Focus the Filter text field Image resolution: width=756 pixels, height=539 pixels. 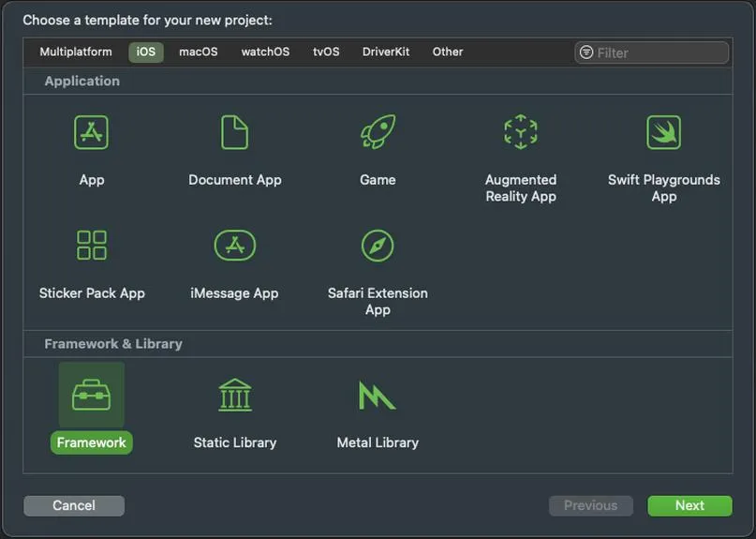coord(651,52)
